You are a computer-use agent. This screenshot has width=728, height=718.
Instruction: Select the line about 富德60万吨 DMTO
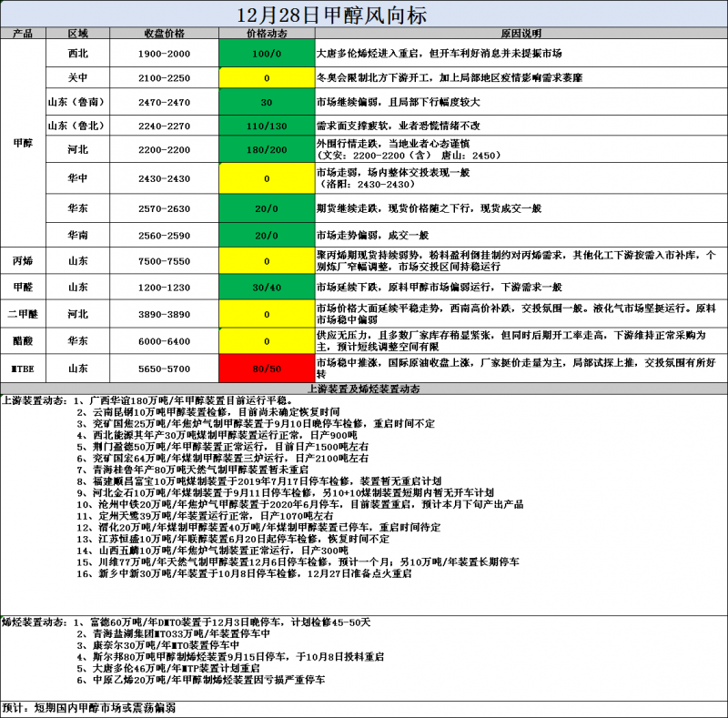pos(222,622)
